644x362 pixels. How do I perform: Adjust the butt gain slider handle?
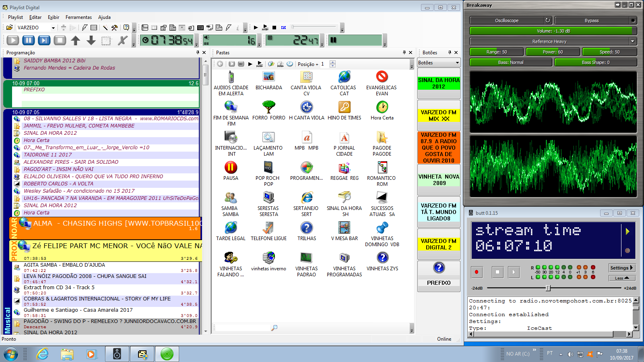pyautogui.click(x=548, y=288)
